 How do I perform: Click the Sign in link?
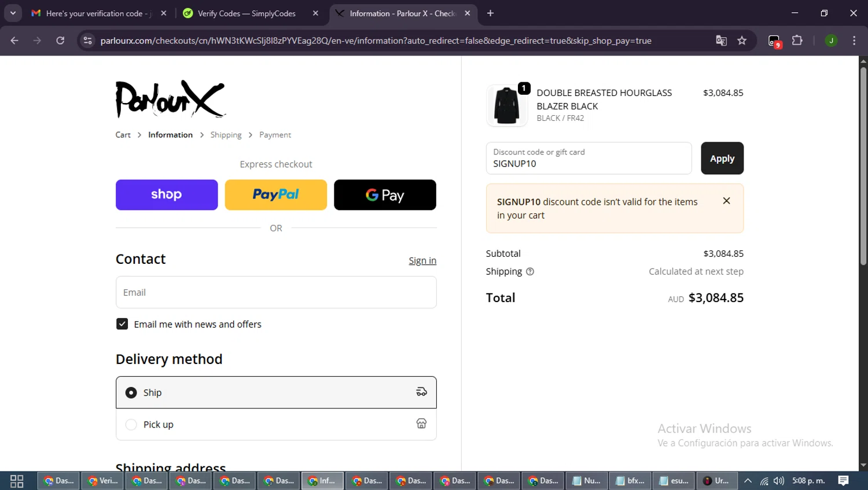422,260
